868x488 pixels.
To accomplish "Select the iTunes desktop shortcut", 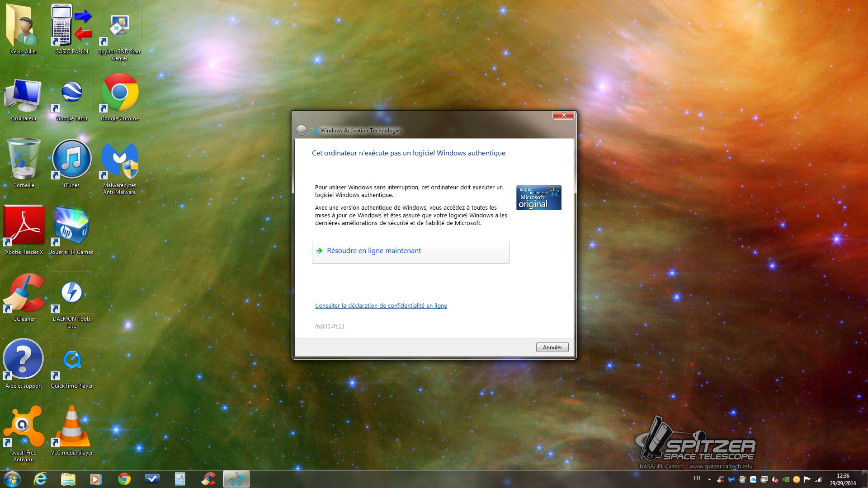I will point(71,164).
